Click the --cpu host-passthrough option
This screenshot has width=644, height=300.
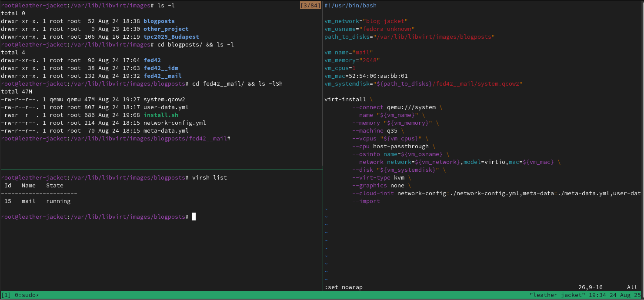click(394, 146)
